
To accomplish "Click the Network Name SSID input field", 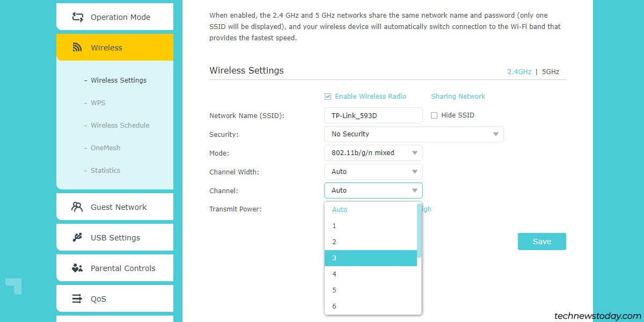I will [x=374, y=115].
